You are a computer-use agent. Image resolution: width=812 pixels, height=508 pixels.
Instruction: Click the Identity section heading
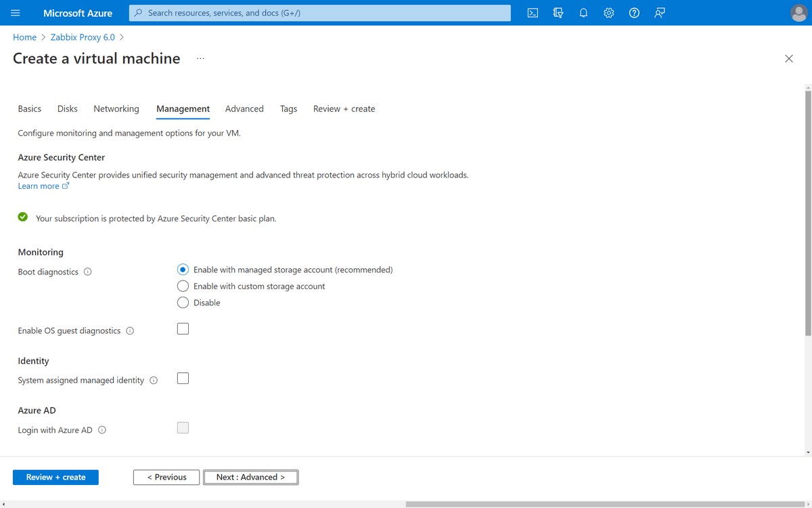pyautogui.click(x=34, y=361)
